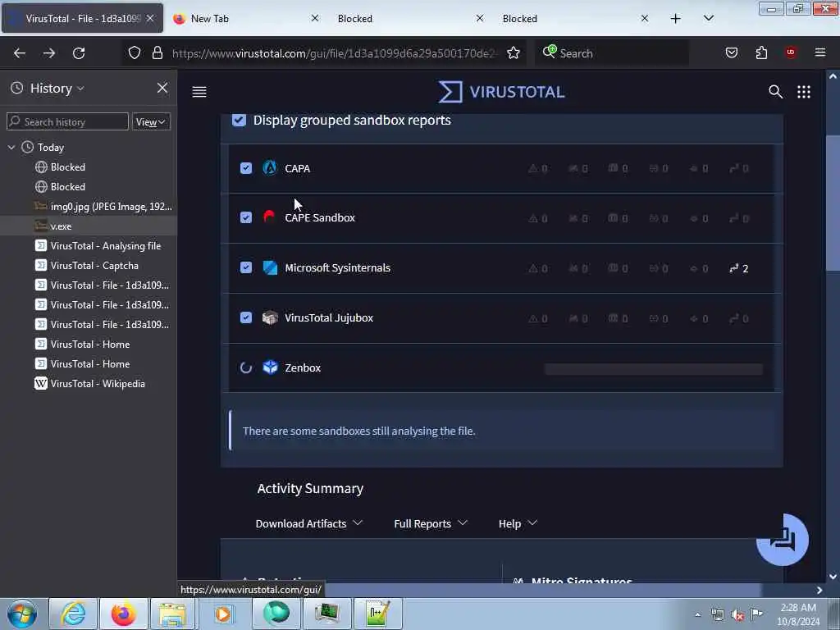Open the VirusTotal hamburger menu

199,92
